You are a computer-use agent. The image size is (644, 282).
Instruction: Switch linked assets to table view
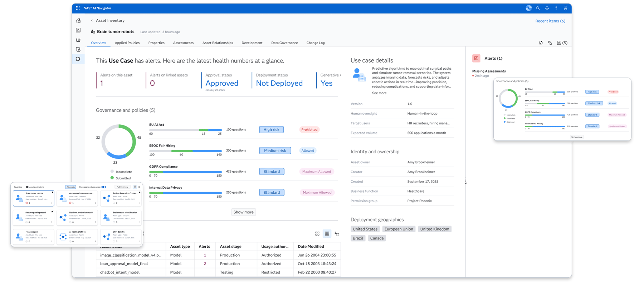(x=327, y=234)
